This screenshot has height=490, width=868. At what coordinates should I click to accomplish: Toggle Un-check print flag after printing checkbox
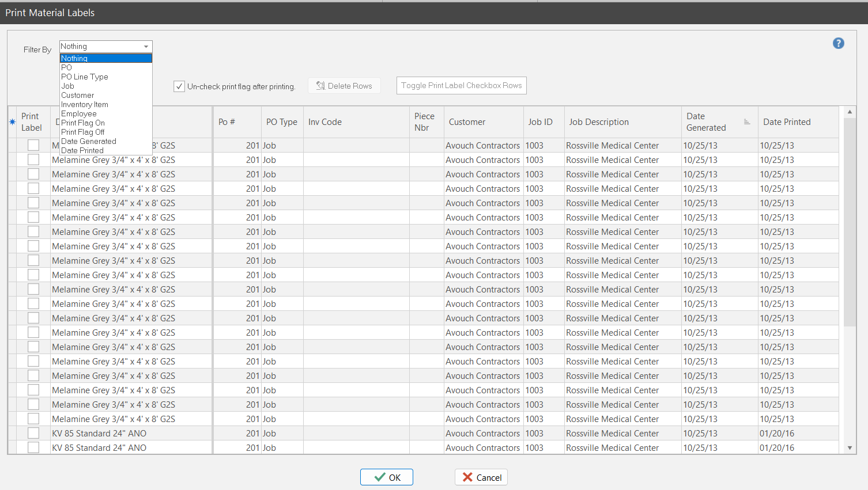(179, 86)
